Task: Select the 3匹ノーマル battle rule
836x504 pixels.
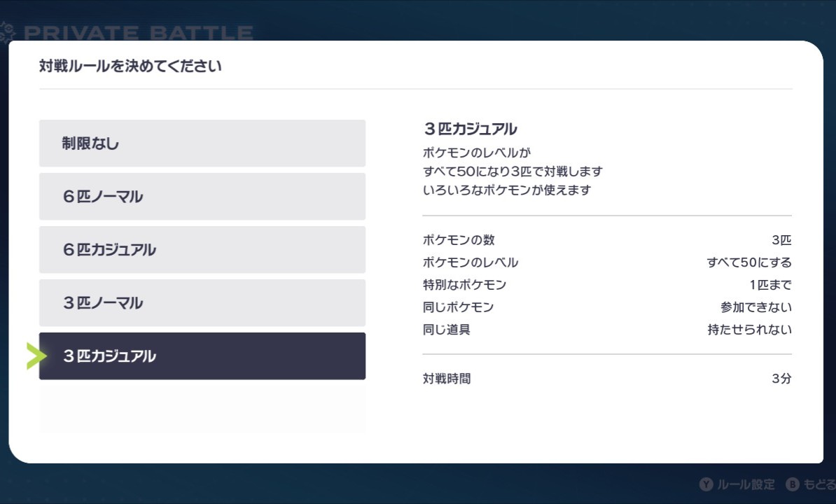Action: click(x=202, y=303)
